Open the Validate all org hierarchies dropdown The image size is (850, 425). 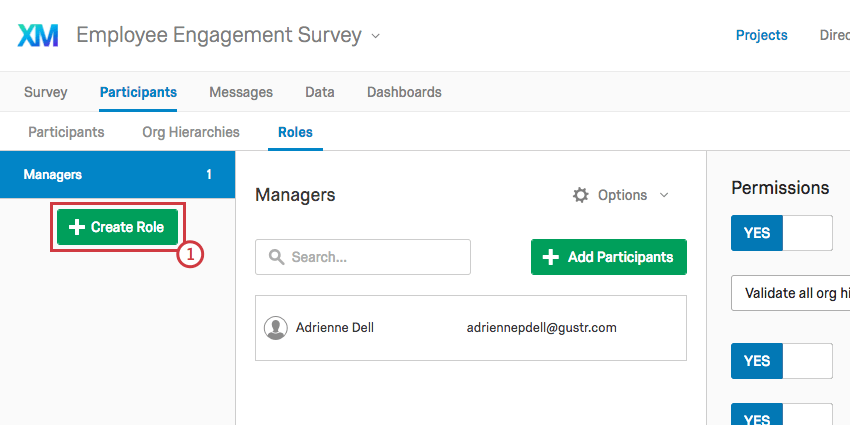pyautogui.click(x=790, y=293)
